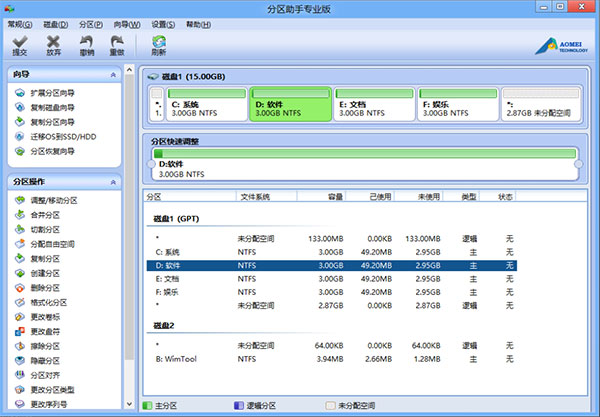
Task: Click the 提交 (Apply) checkmark toolbar icon
Action: 20,45
